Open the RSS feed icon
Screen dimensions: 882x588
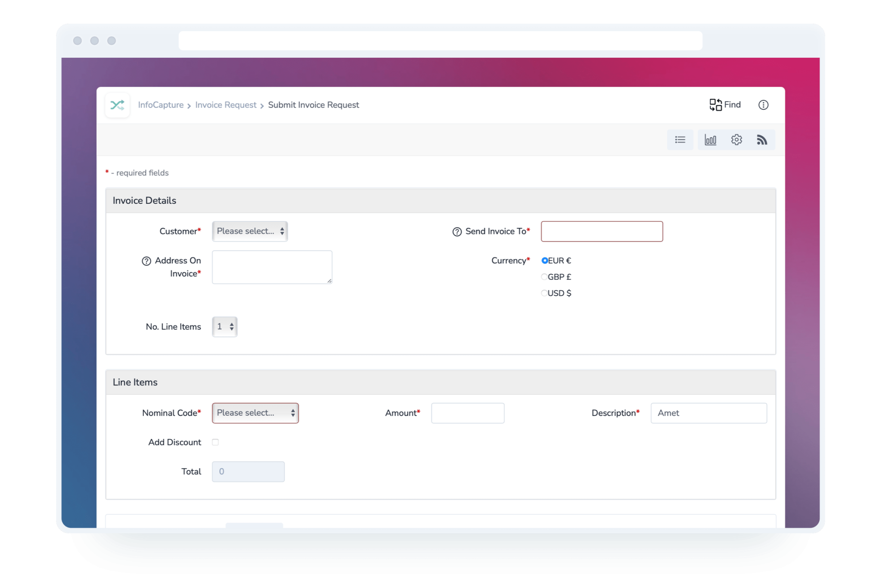[x=762, y=139]
